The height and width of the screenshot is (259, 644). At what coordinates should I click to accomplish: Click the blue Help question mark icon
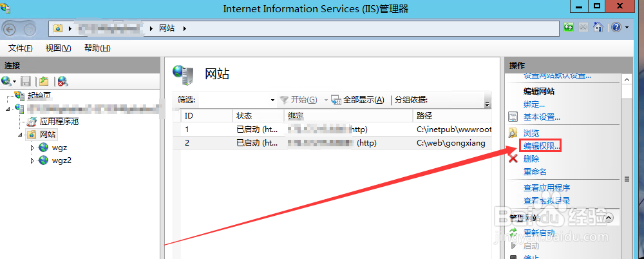point(616,28)
